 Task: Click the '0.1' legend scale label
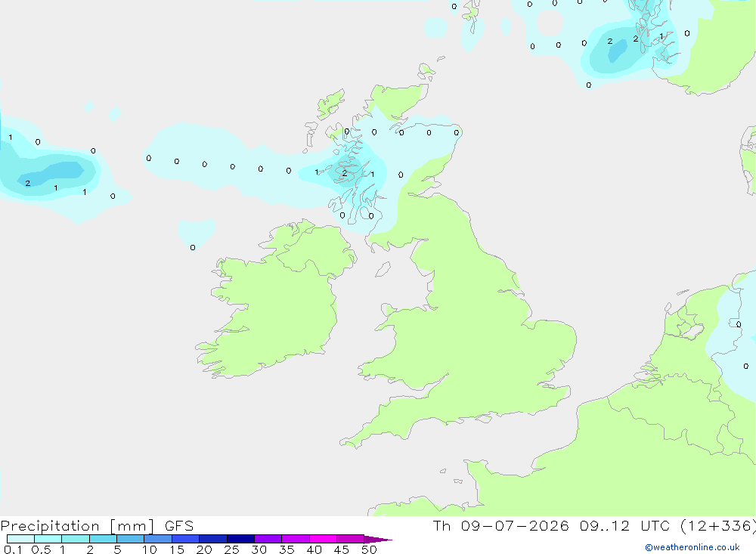tap(13, 549)
